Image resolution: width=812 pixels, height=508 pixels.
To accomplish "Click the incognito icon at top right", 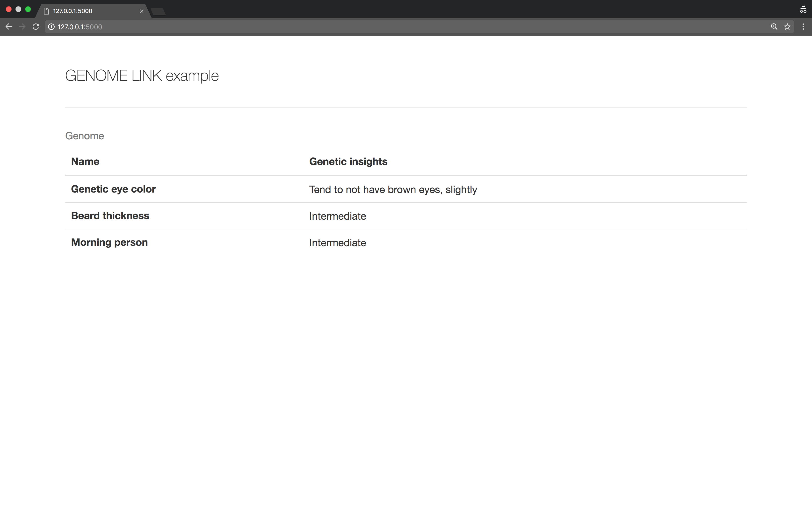I will point(803,9).
